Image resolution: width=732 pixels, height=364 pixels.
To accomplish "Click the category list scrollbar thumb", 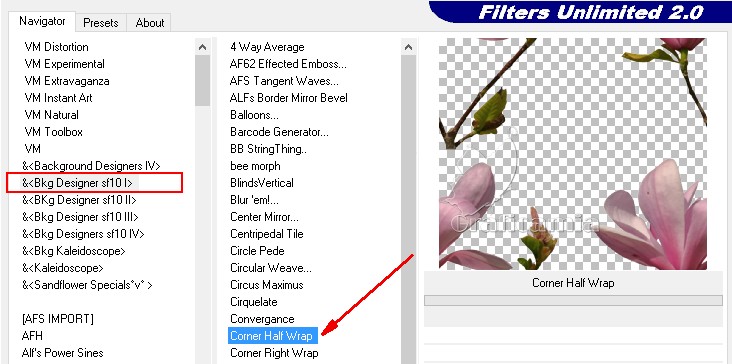I will [x=203, y=81].
